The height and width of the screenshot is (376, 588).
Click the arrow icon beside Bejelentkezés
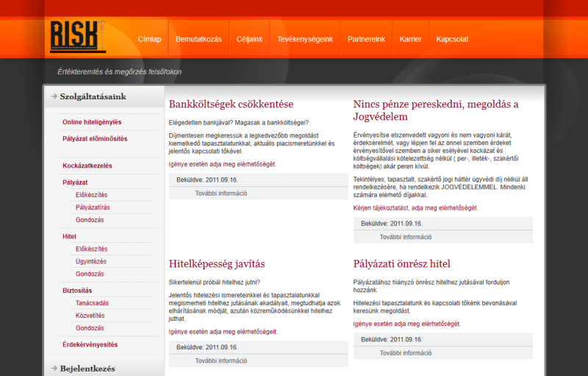pyautogui.click(x=54, y=369)
